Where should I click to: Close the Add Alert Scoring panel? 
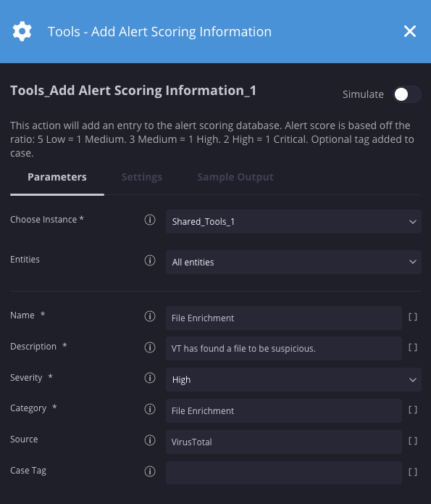pos(410,31)
